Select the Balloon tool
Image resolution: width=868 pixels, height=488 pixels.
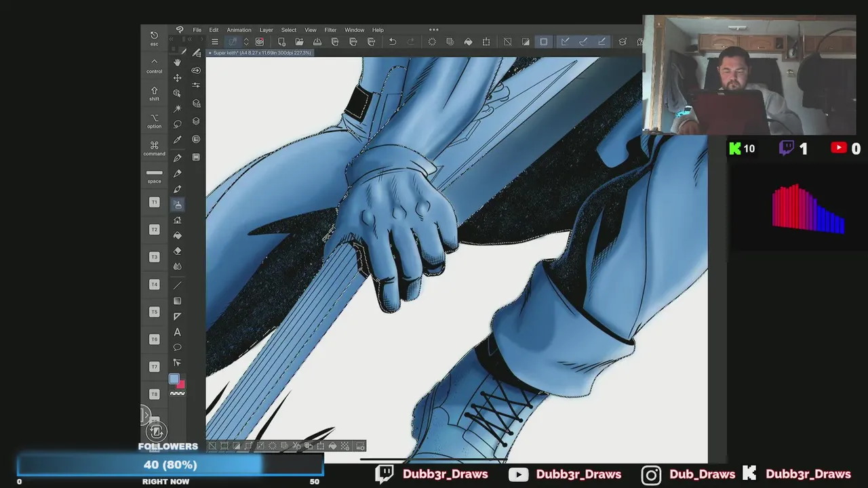pyautogui.click(x=177, y=347)
